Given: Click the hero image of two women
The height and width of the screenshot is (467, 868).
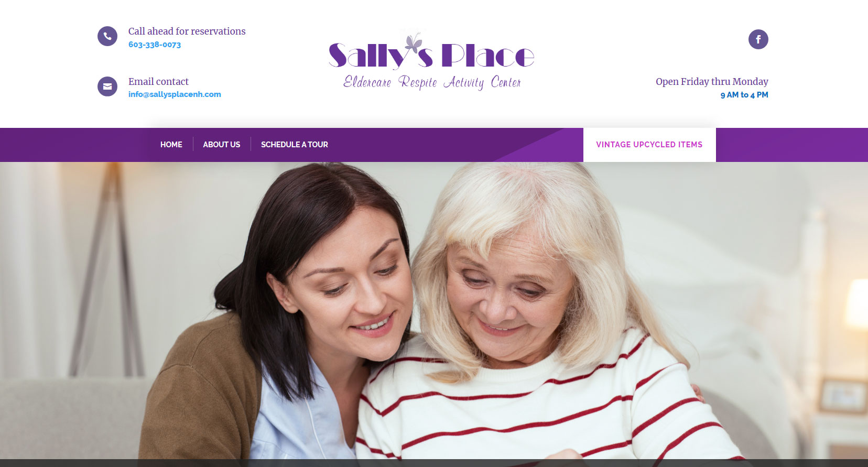Looking at the screenshot, I should [x=434, y=310].
